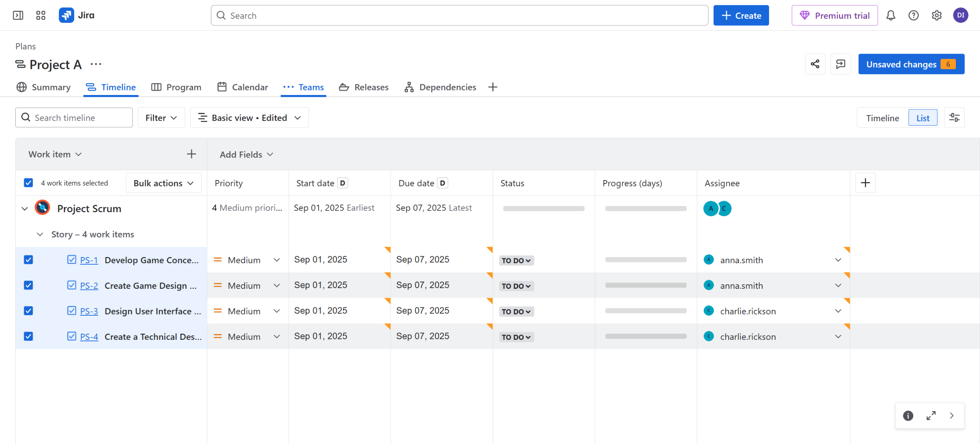Uncheck the PS-1 row checkbox
Screen dimensions: 980x444
click(x=28, y=260)
